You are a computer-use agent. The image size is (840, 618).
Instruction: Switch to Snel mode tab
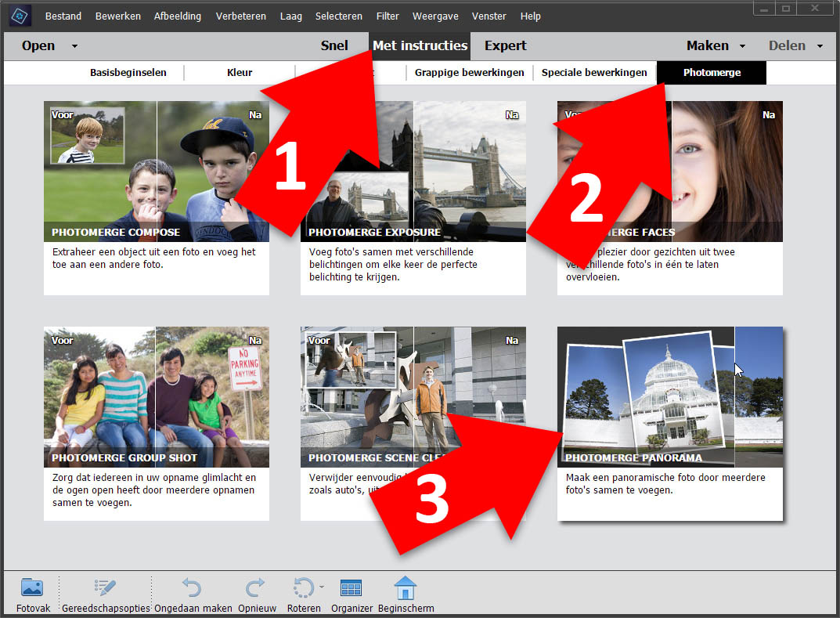click(x=334, y=45)
